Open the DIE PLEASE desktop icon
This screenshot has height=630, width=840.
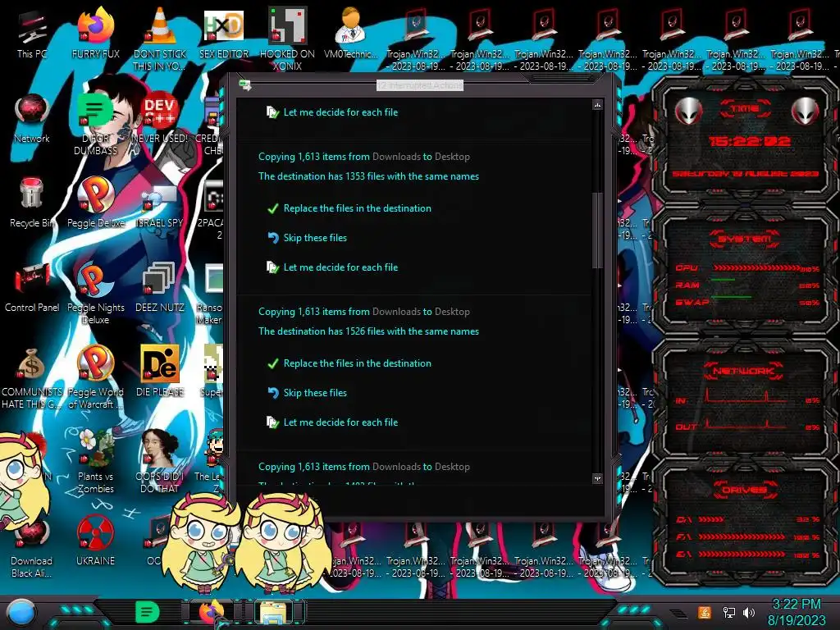(160, 372)
